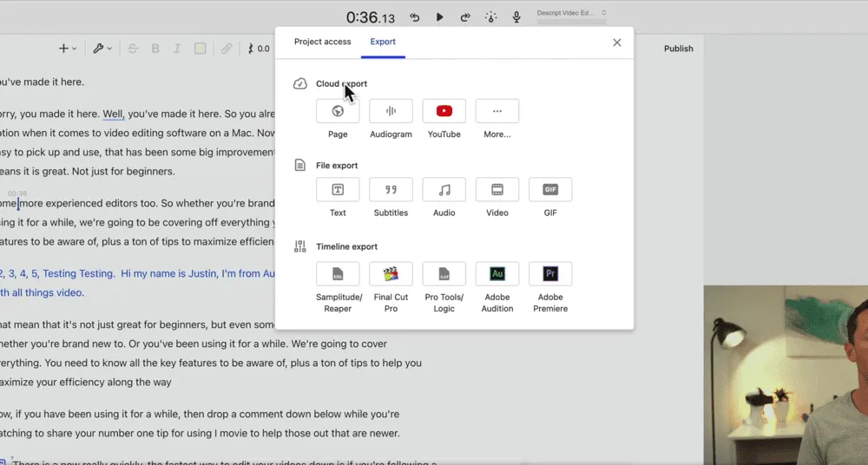
Task: Show more cloud export options
Action: [497, 111]
